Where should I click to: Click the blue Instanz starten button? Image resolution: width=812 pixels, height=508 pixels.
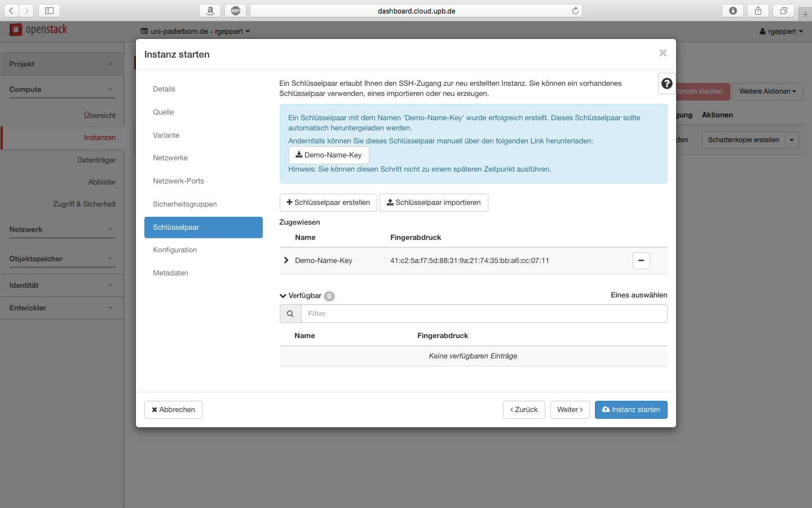631,410
